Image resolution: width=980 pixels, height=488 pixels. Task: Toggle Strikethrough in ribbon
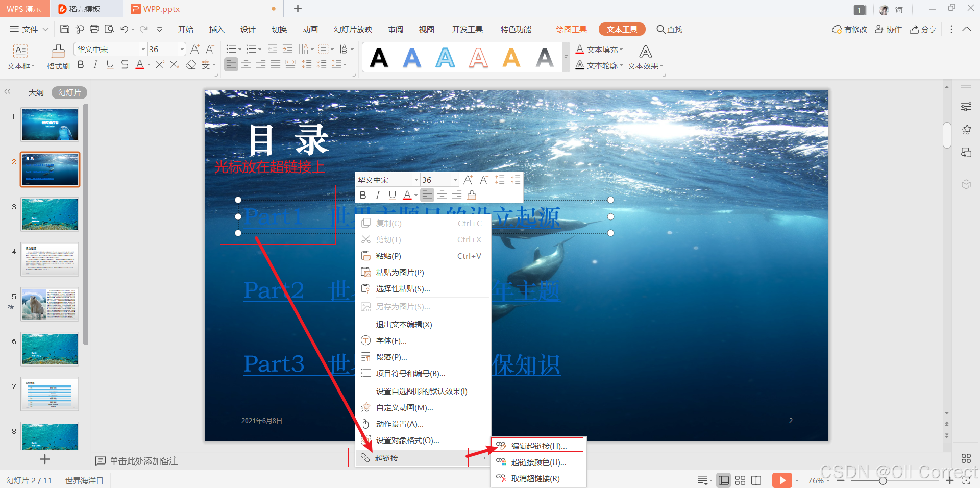click(x=125, y=65)
